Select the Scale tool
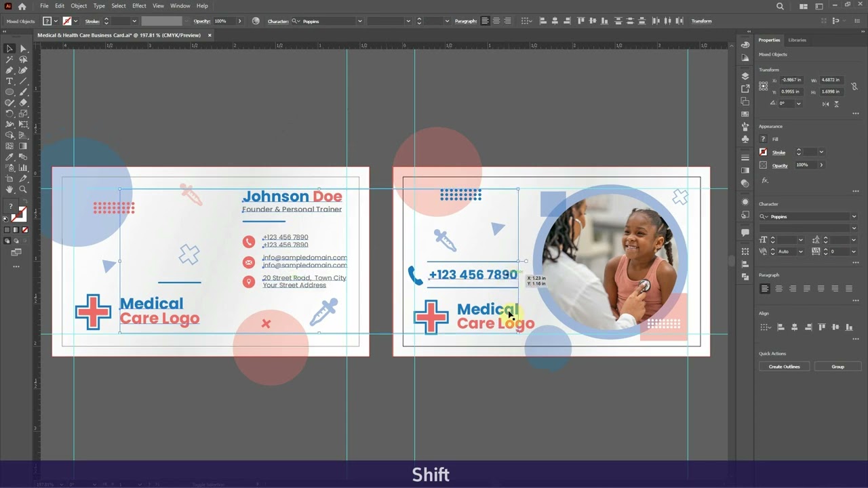 click(23, 114)
